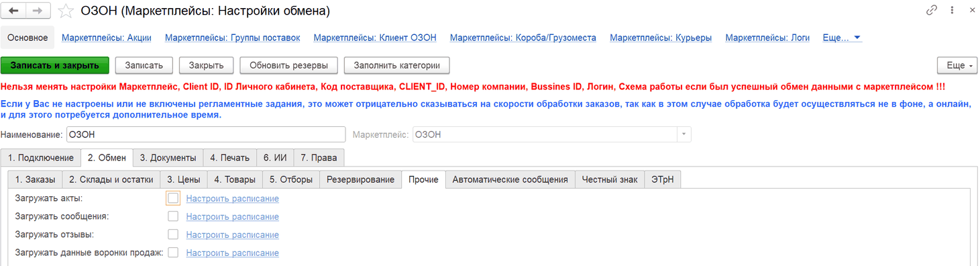The width and height of the screenshot is (980, 266).
Task: Click the Наименование input field
Action: 206,134
